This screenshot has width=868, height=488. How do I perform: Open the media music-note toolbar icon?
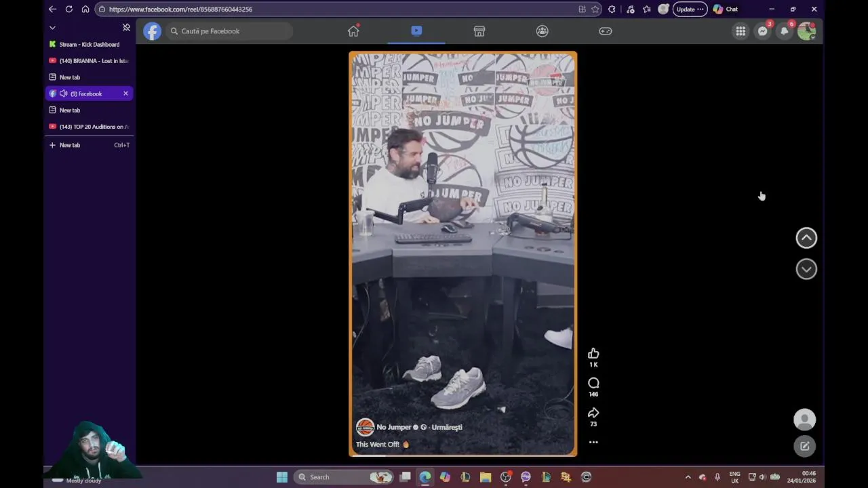[630, 9]
